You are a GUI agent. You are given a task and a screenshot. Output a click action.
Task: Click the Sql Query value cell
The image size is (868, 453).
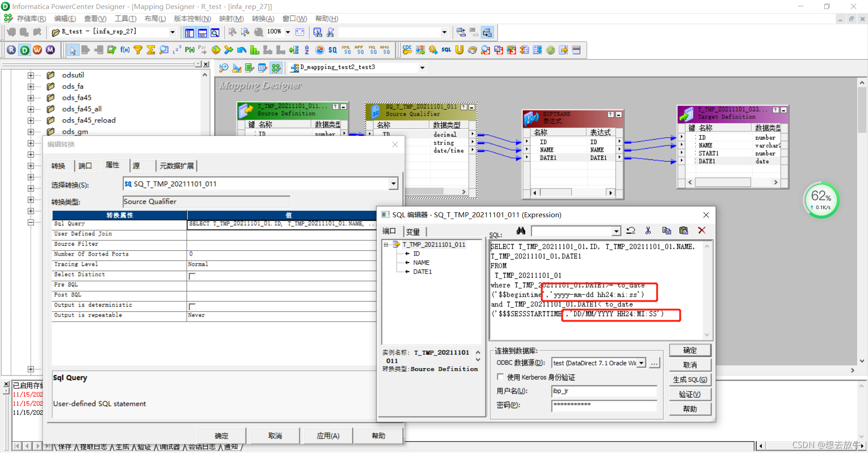[282, 224]
